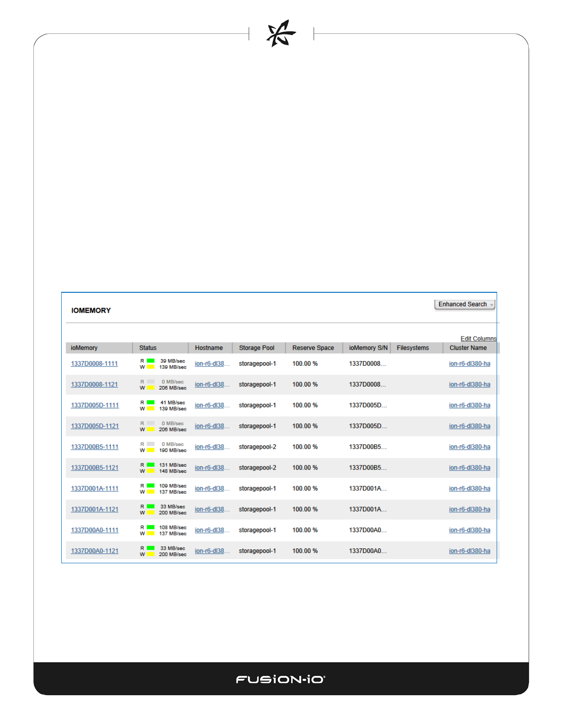Image resolution: width=562 pixels, height=728 pixels.
Task: Open hostname link in 1337D0008-1121 row
Action: [x=212, y=385]
